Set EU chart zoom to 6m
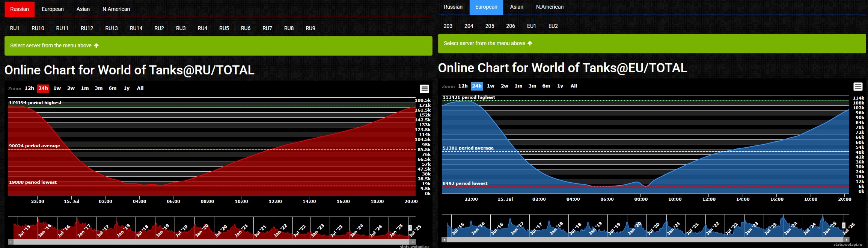Viewport: 868px width, 248px height. (x=546, y=86)
